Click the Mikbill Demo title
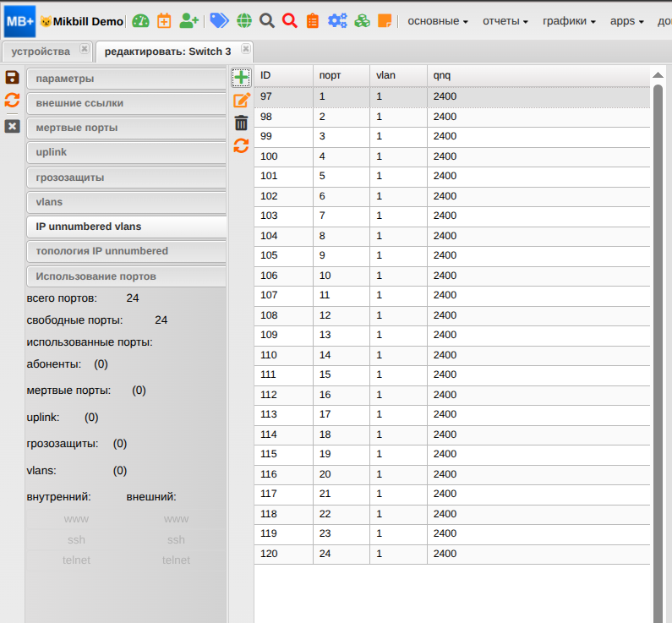This screenshot has width=672, height=623. [88, 21]
